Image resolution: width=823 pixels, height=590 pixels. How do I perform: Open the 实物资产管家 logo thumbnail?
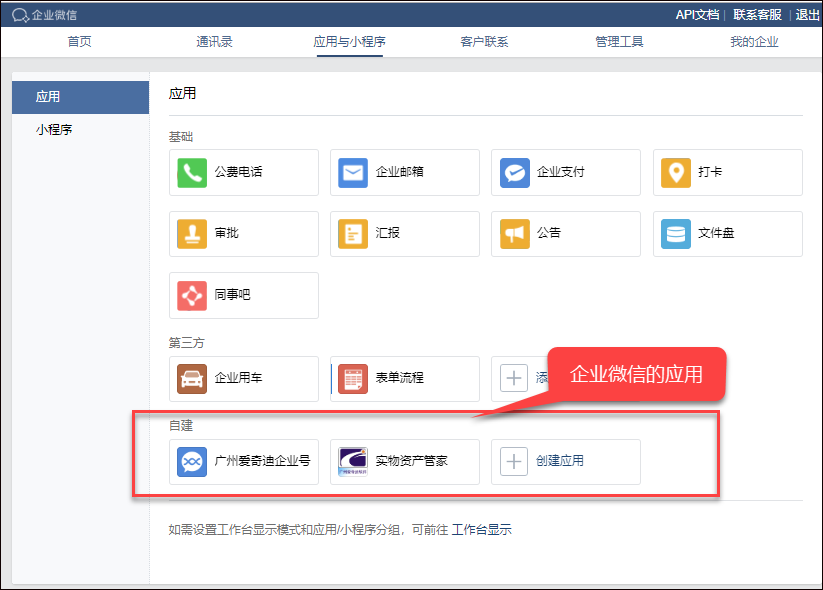click(x=353, y=461)
